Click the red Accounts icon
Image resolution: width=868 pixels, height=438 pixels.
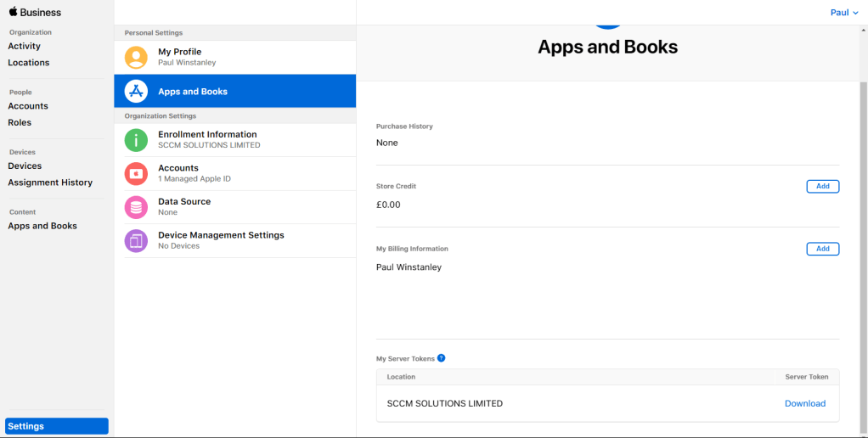tap(136, 173)
